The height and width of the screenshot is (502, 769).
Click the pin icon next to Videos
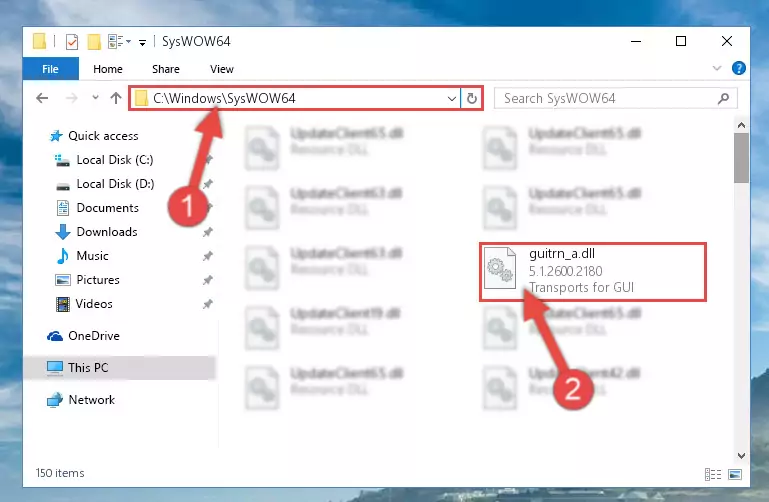pos(208,304)
